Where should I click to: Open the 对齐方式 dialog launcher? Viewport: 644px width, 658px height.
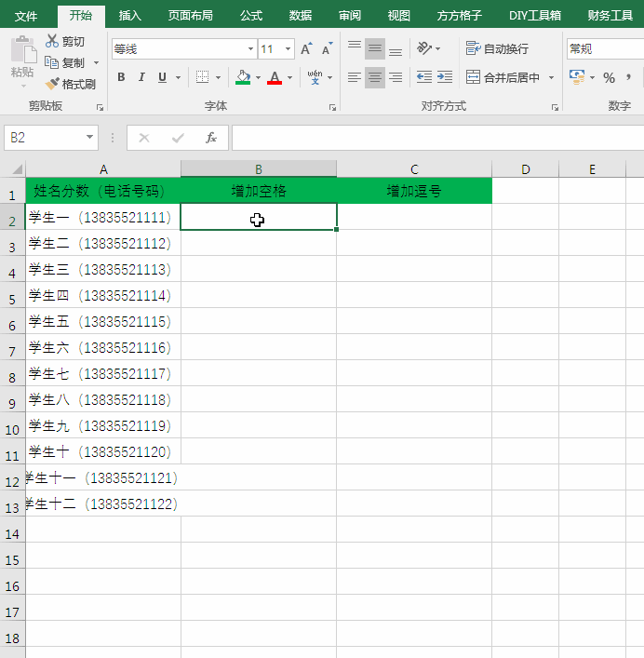point(555,107)
